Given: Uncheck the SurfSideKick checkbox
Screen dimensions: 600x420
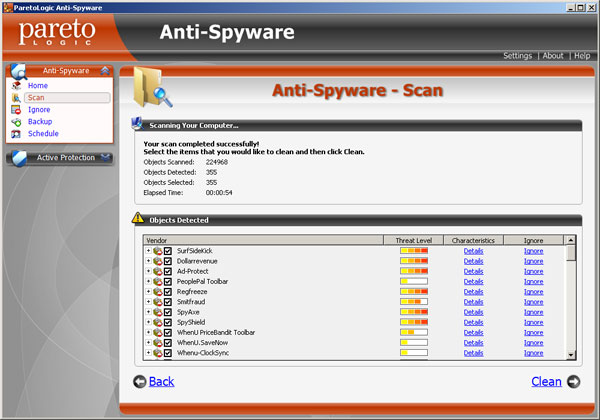Looking at the screenshot, I should (168, 250).
